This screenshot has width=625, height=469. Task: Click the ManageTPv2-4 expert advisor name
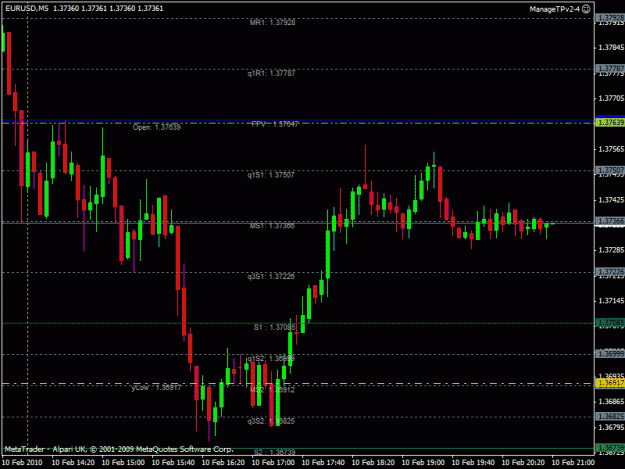click(554, 9)
